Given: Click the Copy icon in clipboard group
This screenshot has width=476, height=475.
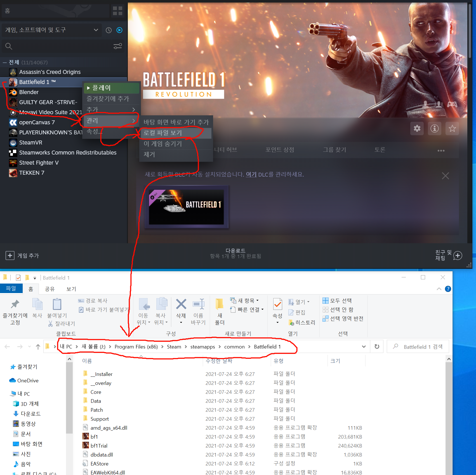Looking at the screenshot, I should 37,304.
